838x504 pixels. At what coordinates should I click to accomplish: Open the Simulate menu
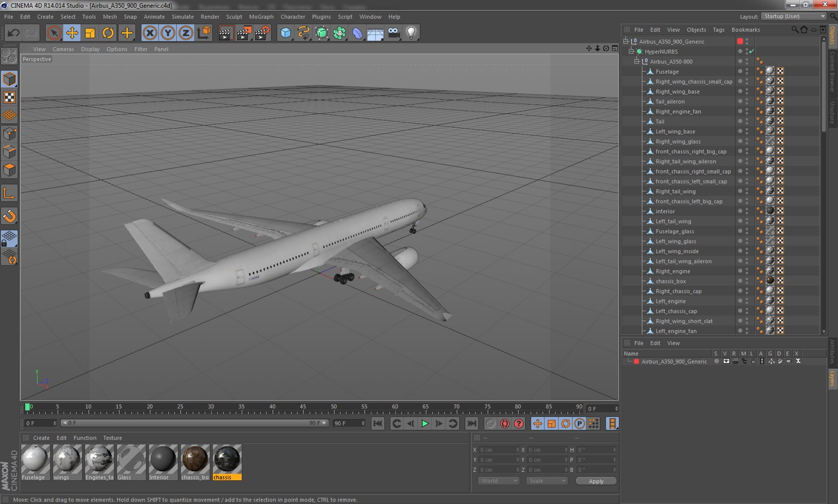pos(182,16)
